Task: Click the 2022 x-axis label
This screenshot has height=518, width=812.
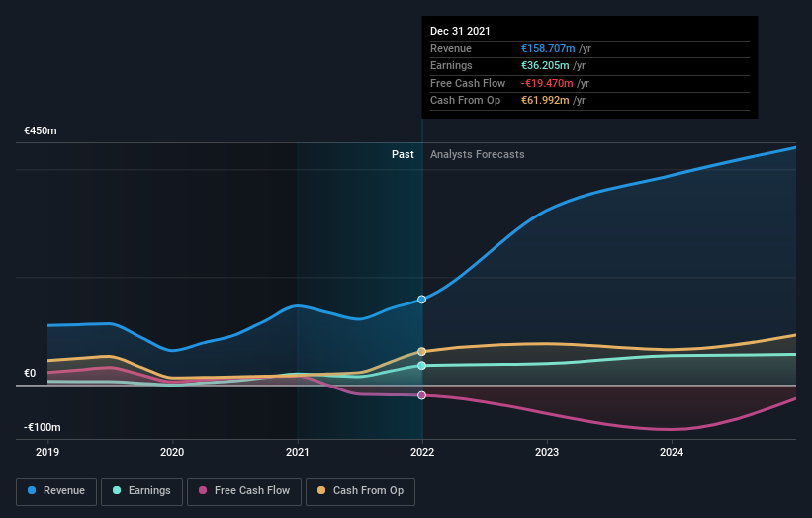Action: [422, 453]
